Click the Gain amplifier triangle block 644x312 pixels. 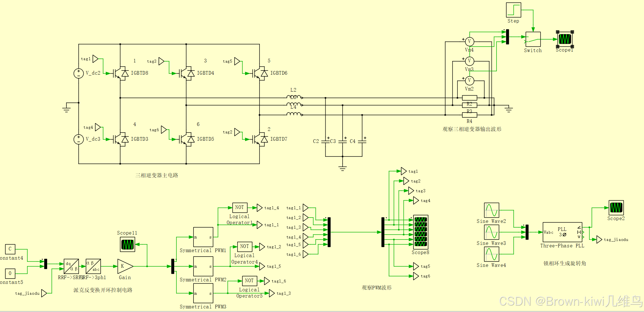124,267
